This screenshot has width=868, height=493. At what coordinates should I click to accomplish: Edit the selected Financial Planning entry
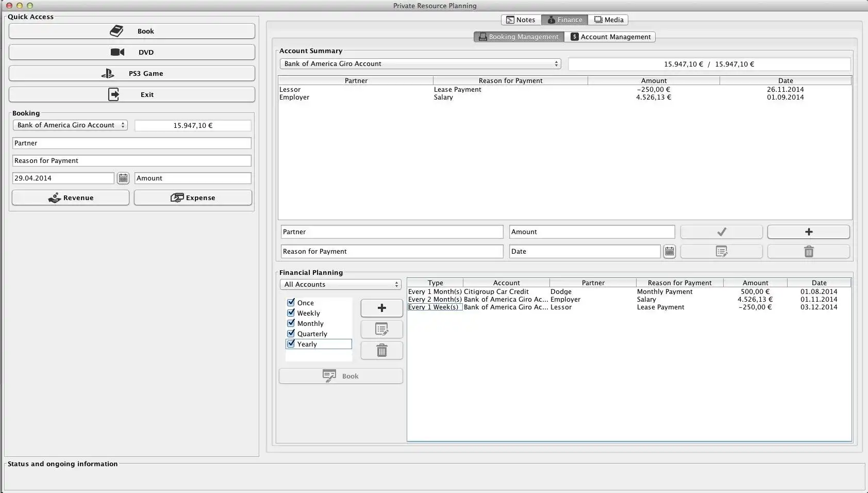381,330
